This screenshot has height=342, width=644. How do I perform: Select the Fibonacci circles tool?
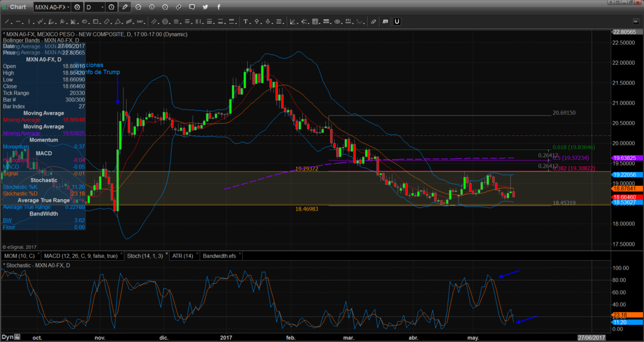[x=165, y=21]
